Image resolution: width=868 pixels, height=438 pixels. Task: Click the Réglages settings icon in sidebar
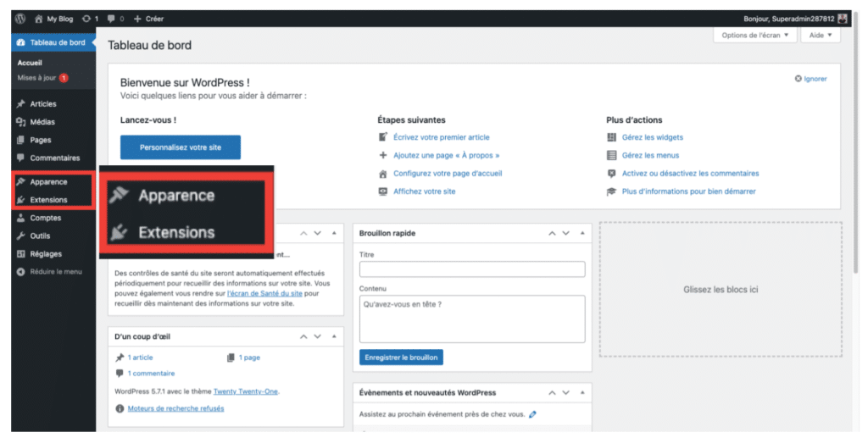[21, 254]
